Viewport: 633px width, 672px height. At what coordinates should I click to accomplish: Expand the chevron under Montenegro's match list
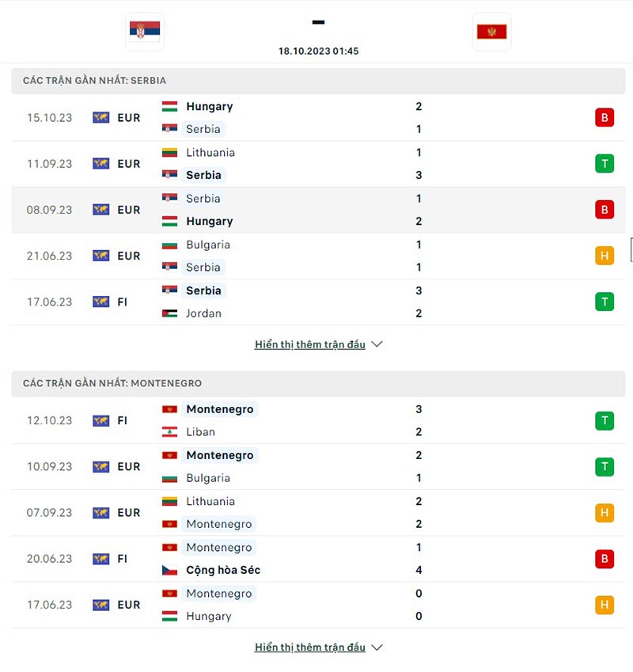coord(377,647)
